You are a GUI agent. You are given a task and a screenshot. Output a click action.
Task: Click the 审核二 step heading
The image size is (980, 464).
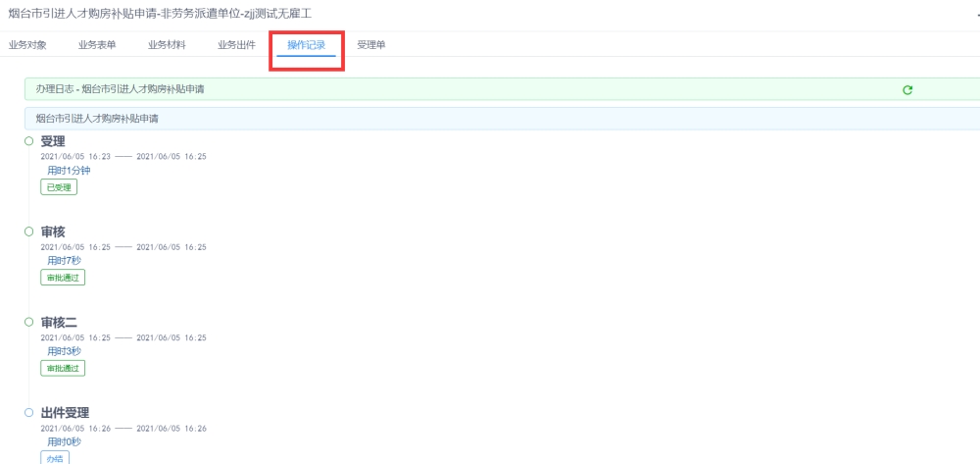pyautogui.click(x=59, y=323)
